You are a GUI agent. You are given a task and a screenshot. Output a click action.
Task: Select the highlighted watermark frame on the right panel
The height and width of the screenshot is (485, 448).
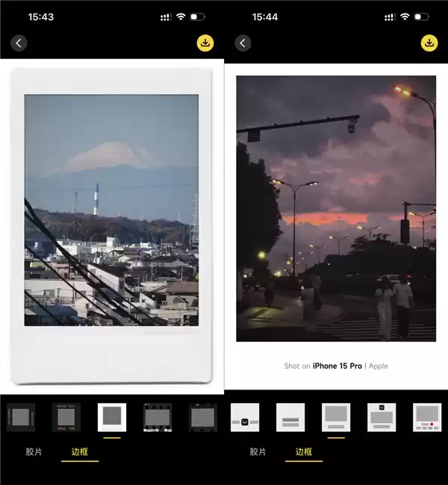pos(336,417)
